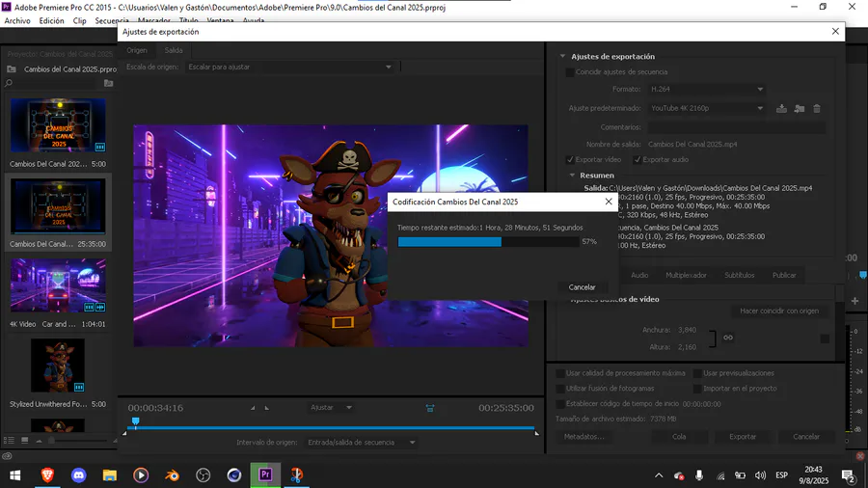Viewport: 868px width, 488px height.
Task: Open Brave browser from taskbar
Action: [x=47, y=474]
